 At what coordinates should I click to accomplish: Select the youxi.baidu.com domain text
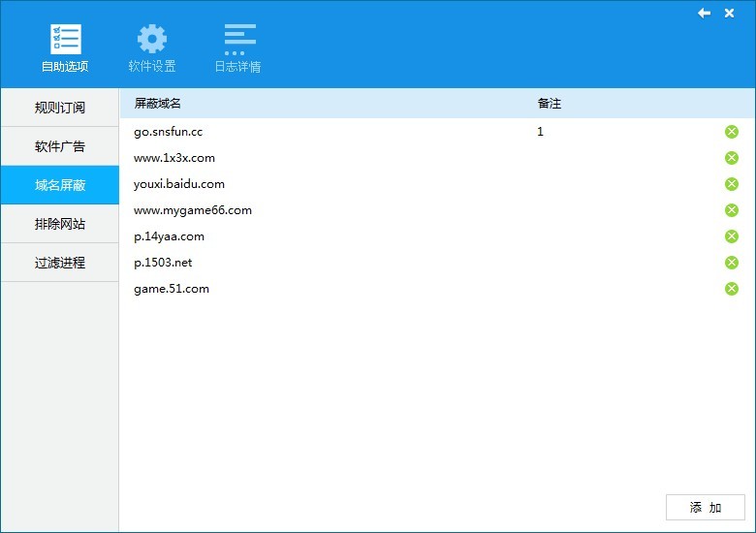179,184
